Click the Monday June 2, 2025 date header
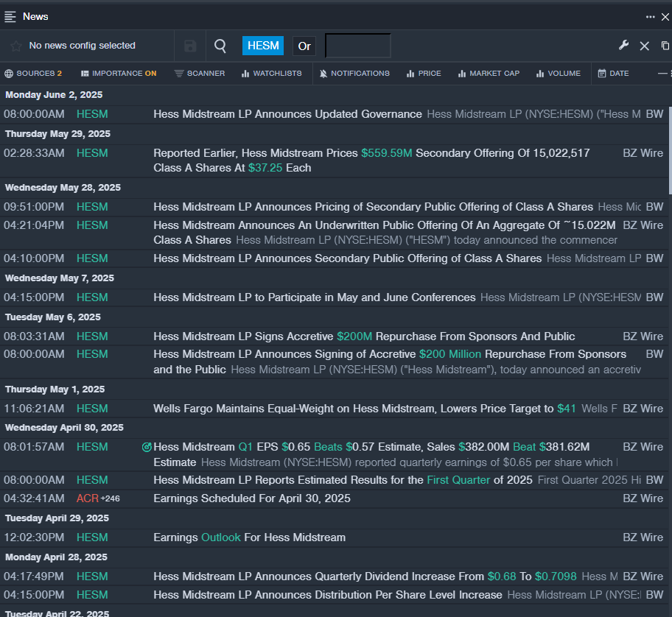The width and height of the screenshot is (672, 617). click(54, 95)
